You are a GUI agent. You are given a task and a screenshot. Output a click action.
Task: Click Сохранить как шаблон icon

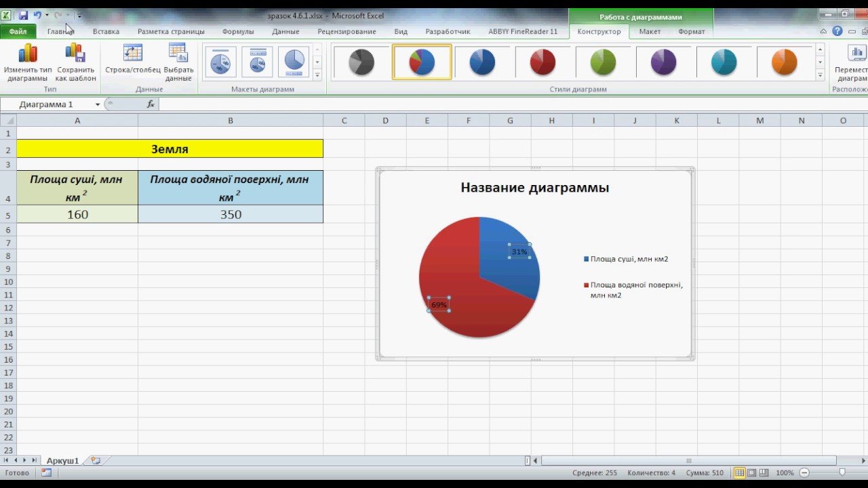pos(75,54)
